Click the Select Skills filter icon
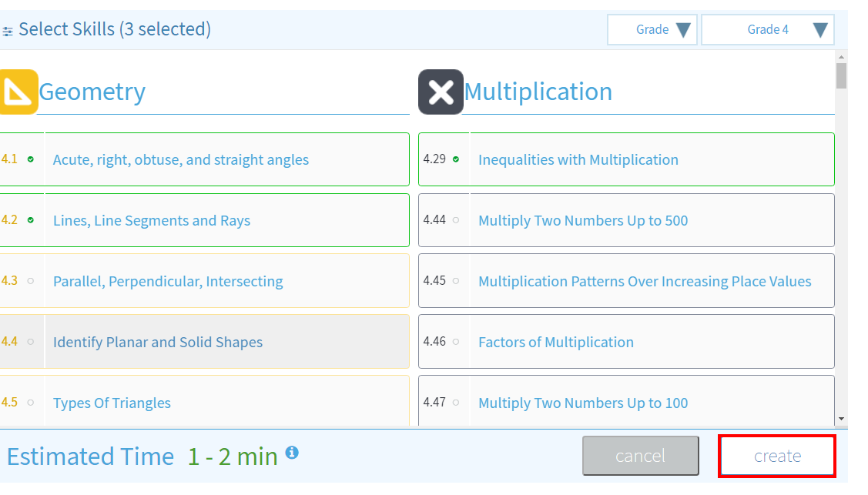 click(8, 32)
